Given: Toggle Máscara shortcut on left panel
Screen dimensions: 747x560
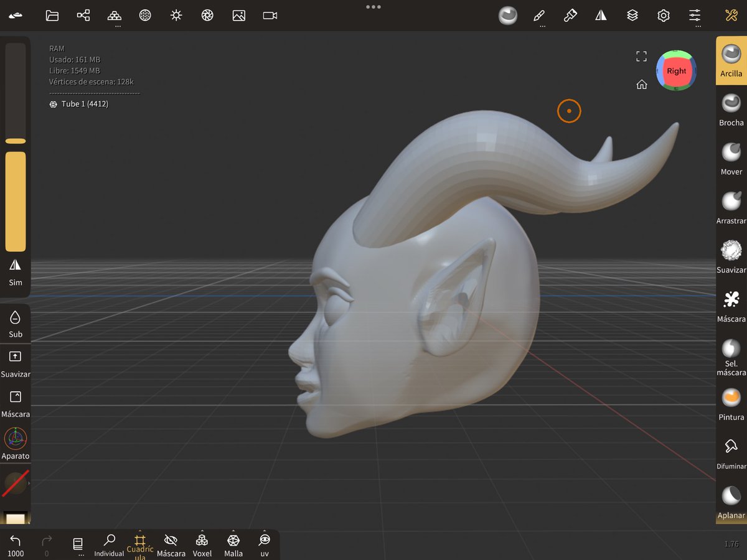Looking at the screenshot, I should [x=16, y=404].
